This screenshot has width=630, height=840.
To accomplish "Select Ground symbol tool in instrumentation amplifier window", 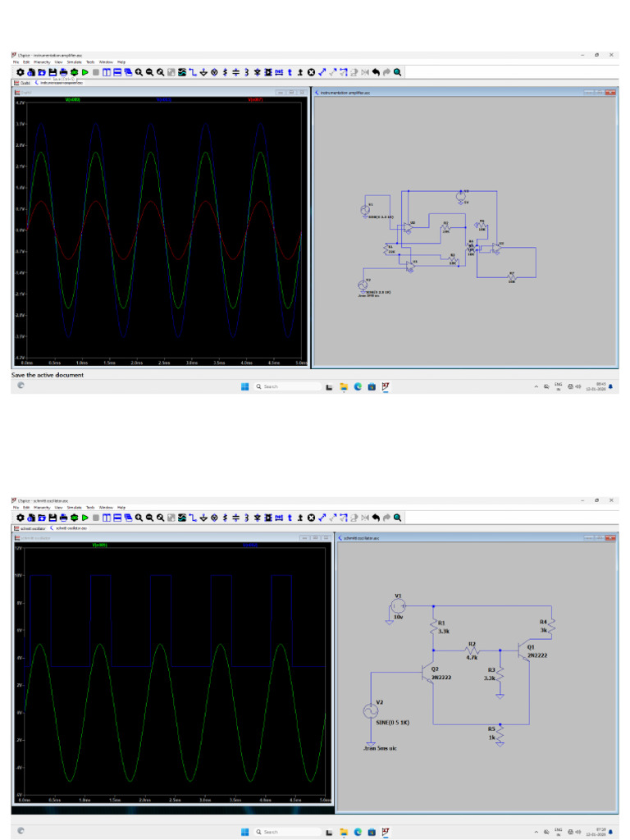I will [203, 72].
